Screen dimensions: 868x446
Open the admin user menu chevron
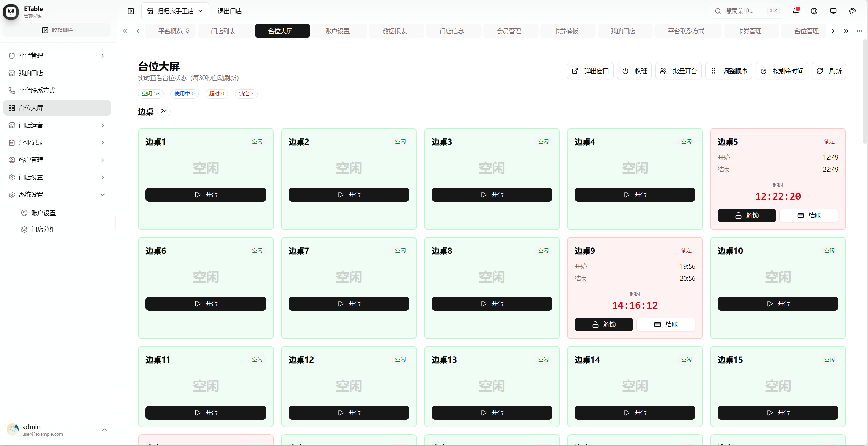pyautogui.click(x=105, y=430)
